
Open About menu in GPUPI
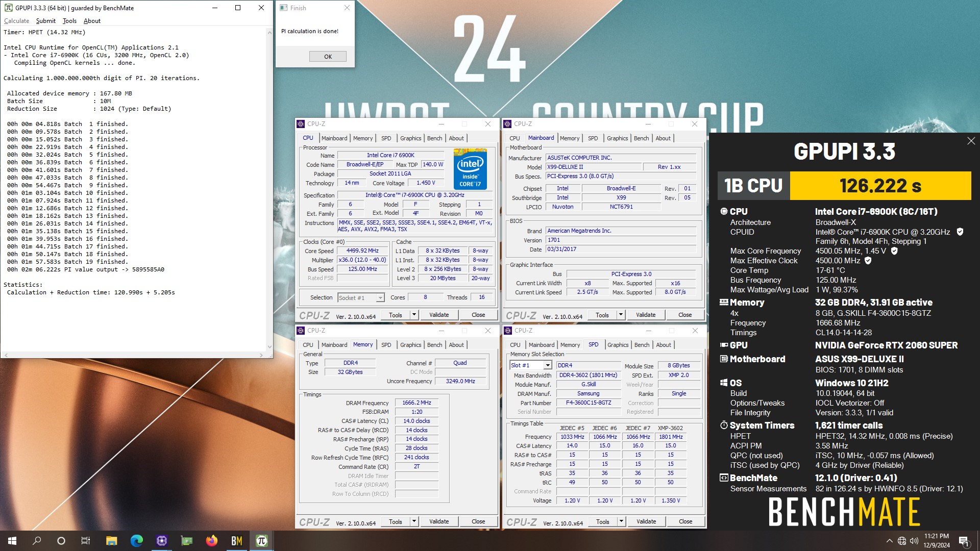[92, 21]
